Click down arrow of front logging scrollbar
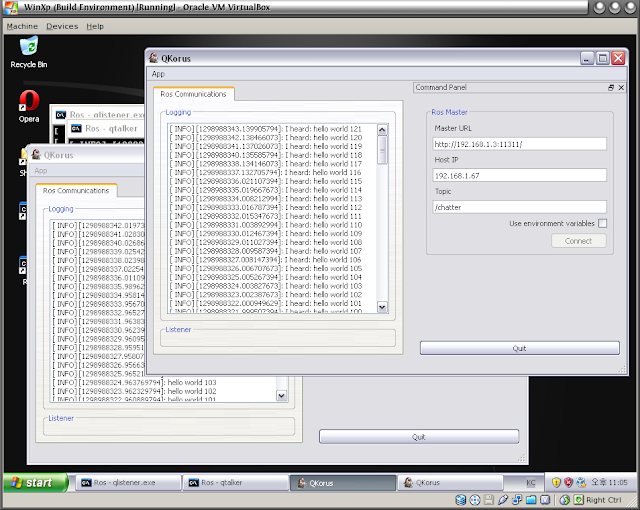Viewport: 640px width, 510px height. [x=382, y=307]
